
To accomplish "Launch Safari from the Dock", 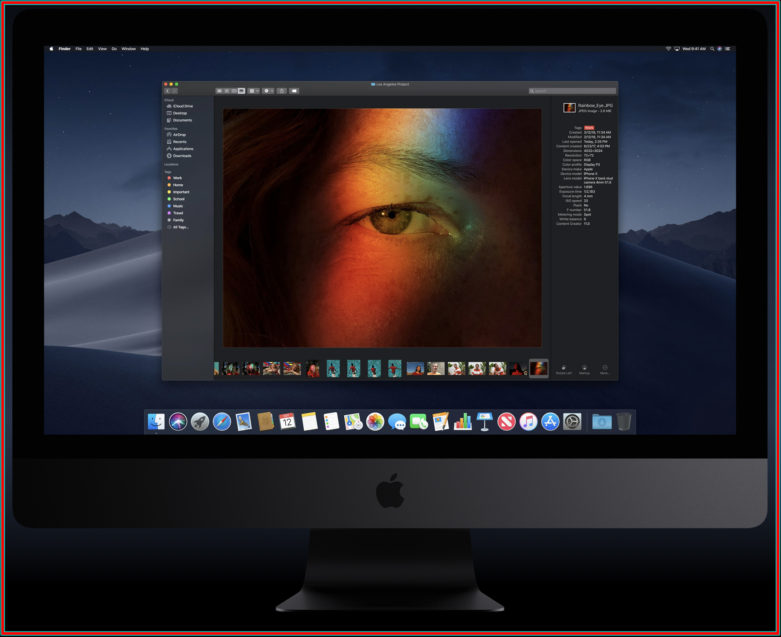I will point(222,422).
